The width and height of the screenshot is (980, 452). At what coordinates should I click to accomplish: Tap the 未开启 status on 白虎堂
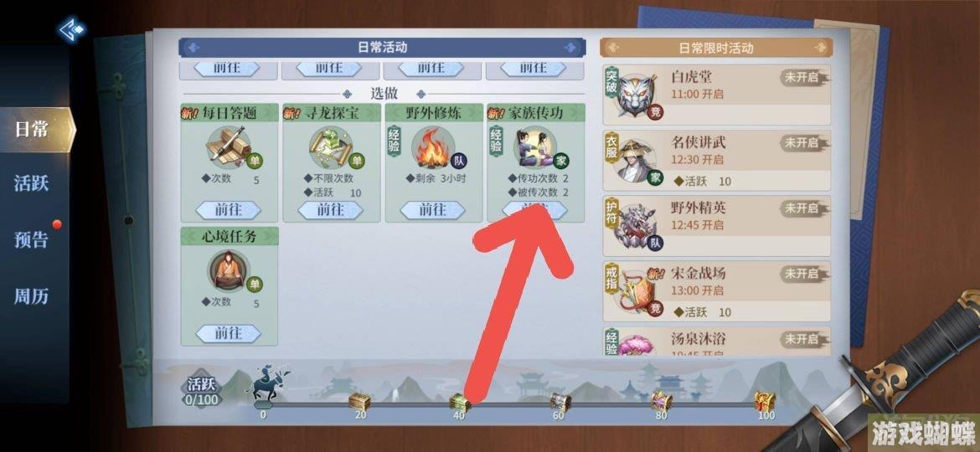[x=803, y=77]
